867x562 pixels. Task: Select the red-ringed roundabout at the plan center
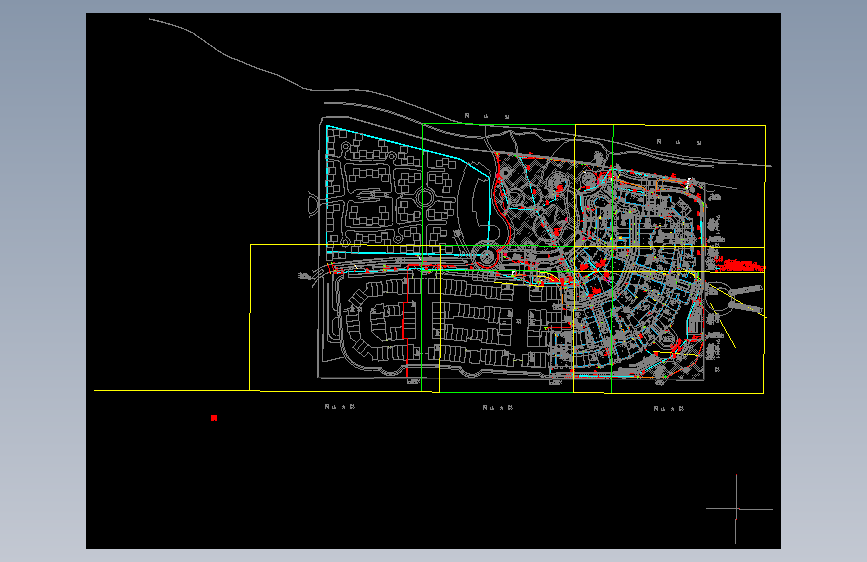pos(487,257)
